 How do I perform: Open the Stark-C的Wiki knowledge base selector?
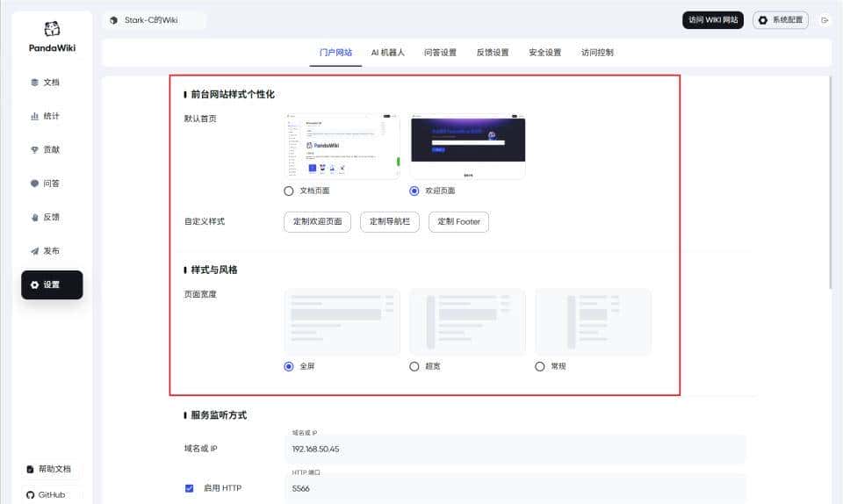pos(154,20)
